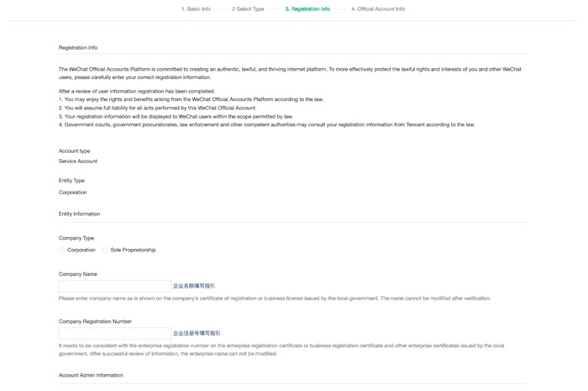Select the Sole Proprietorship radio button
The image size is (588, 391).
click(x=105, y=250)
